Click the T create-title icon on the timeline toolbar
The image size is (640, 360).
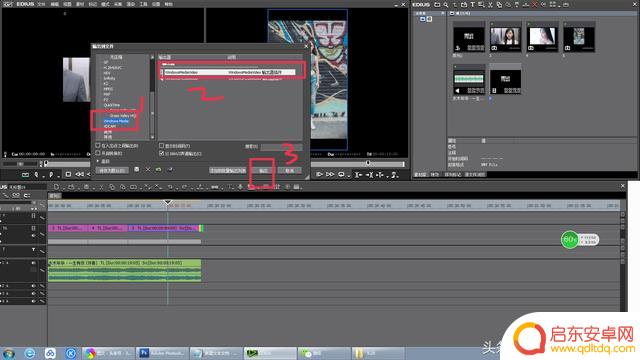tap(230, 187)
